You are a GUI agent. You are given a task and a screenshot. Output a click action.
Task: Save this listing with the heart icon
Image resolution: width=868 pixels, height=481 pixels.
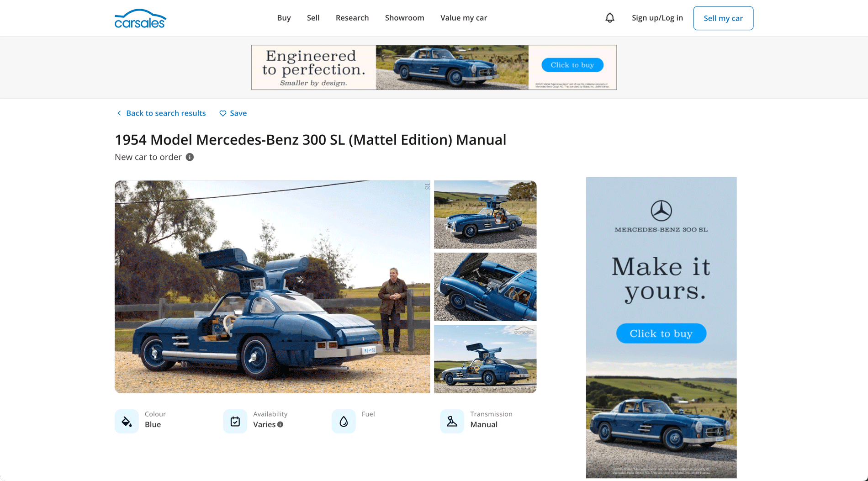pyautogui.click(x=222, y=113)
